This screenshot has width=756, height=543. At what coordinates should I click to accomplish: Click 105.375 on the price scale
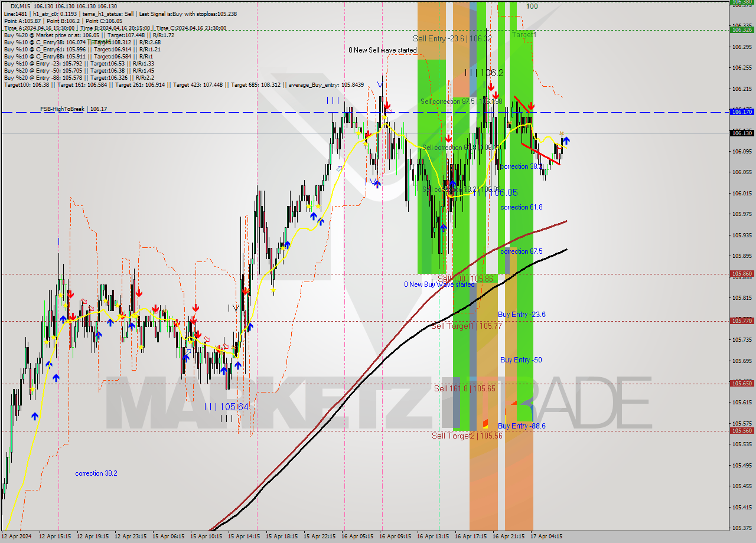point(741,528)
